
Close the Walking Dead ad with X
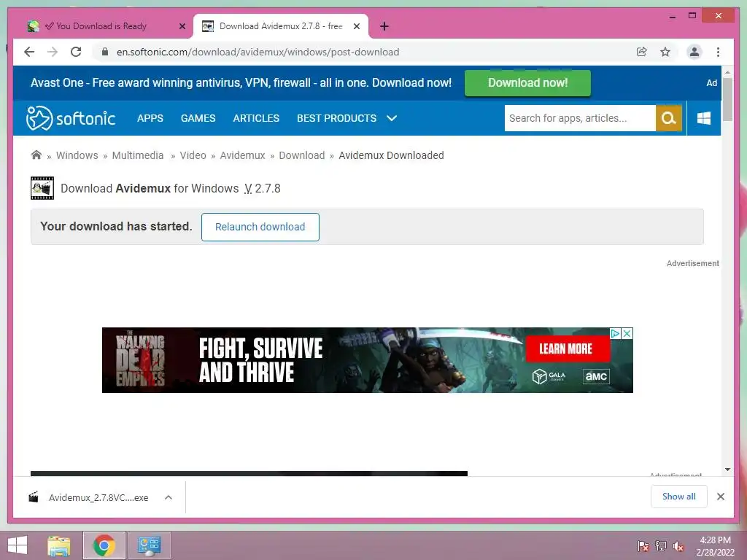627,333
